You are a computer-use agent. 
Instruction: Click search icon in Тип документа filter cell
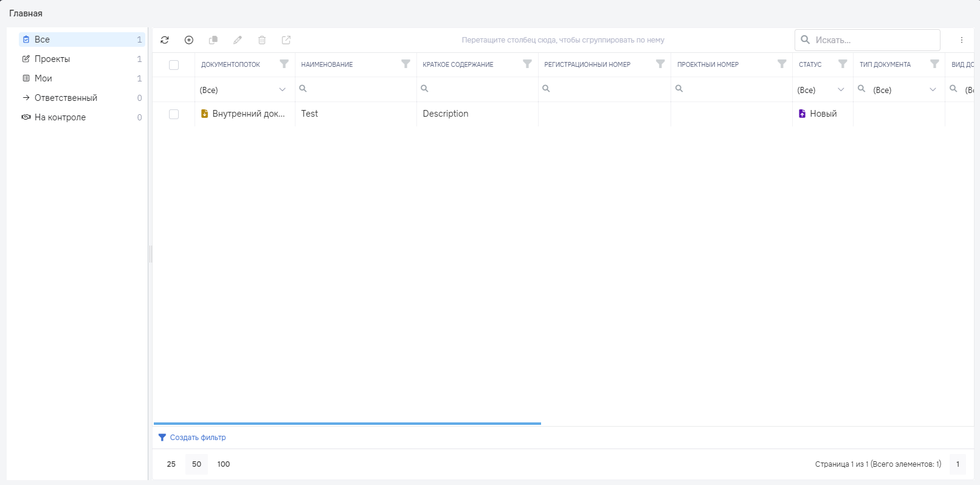tap(861, 89)
